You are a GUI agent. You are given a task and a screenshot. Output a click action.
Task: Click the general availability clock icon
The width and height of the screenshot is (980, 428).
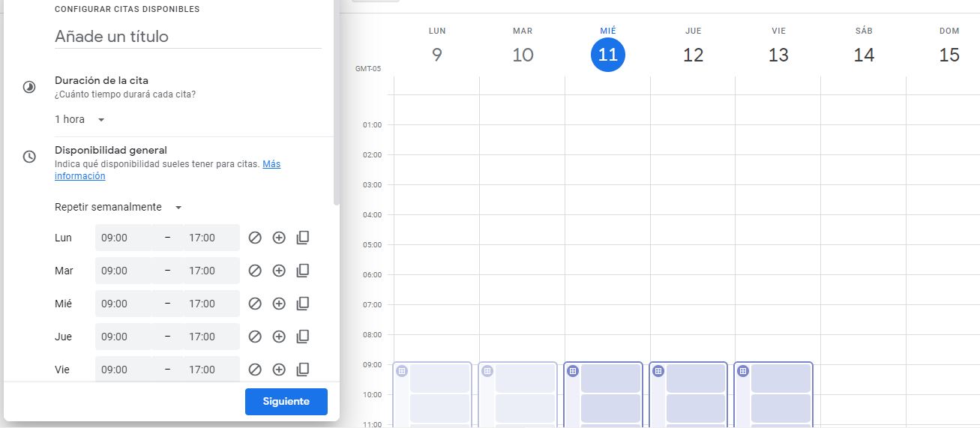[29, 157]
